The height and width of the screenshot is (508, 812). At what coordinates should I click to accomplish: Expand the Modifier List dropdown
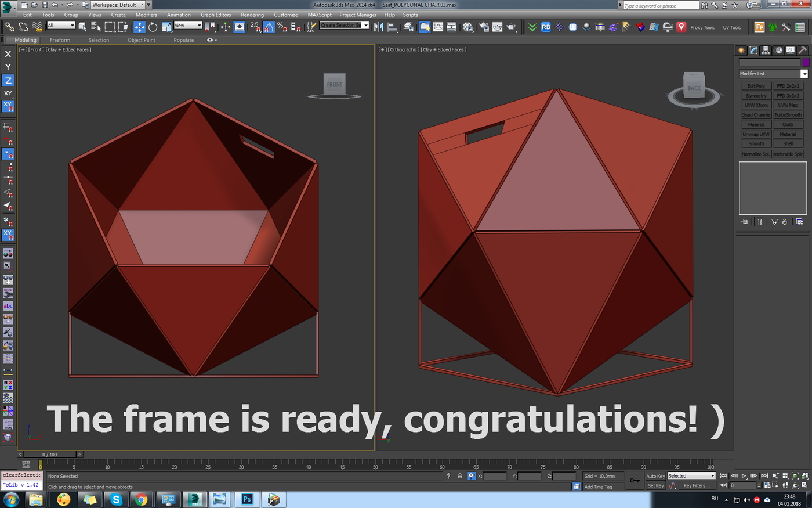click(x=804, y=74)
